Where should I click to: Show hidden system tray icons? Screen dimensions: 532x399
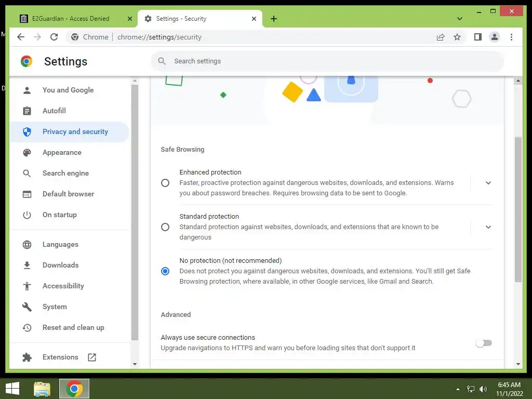tap(458, 389)
